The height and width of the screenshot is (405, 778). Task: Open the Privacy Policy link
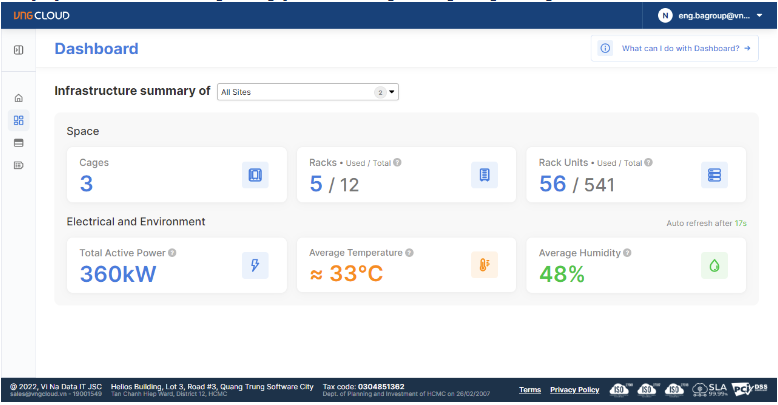coord(574,390)
